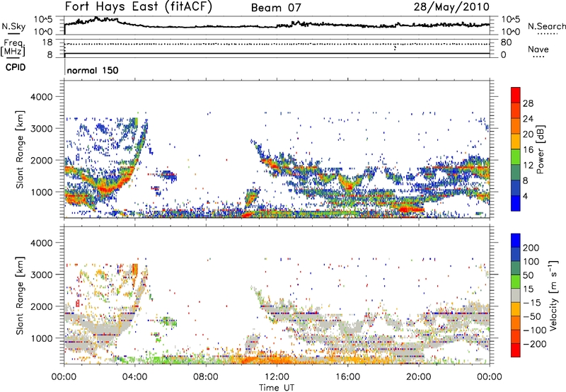The image size is (566, 392).
Task: Select '2000' on the velocity panel axis
Action: (42, 306)
